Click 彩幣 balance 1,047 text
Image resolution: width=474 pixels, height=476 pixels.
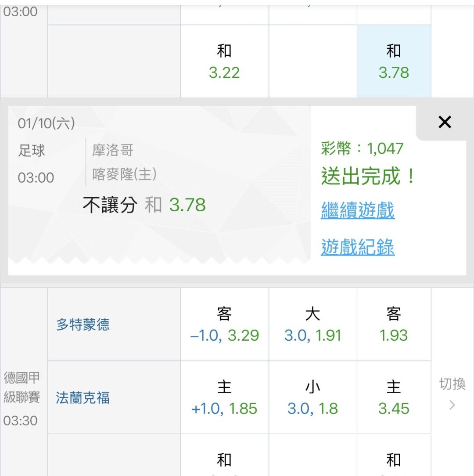click(x=362, y=149)
